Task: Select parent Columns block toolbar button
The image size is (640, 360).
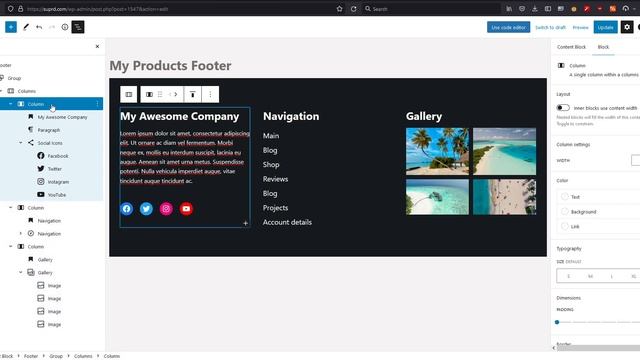Action: tap(129, 94)
